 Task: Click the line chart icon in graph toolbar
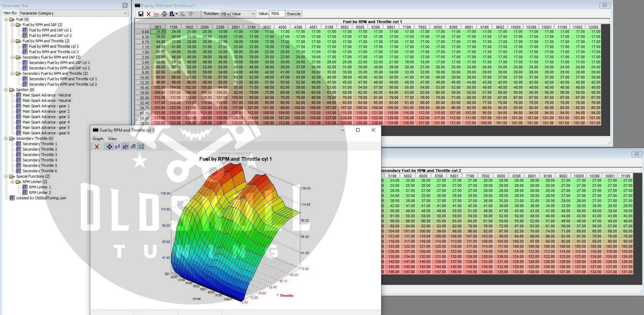125,147
